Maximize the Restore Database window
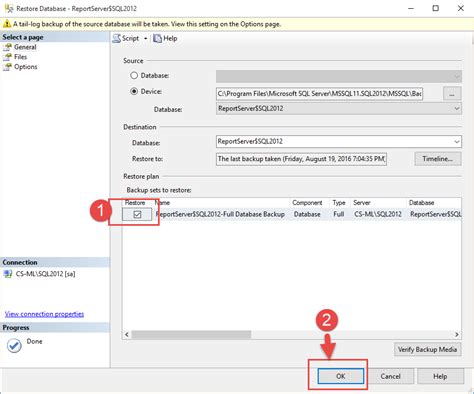474x394 pixels. (x=435, y=8)
